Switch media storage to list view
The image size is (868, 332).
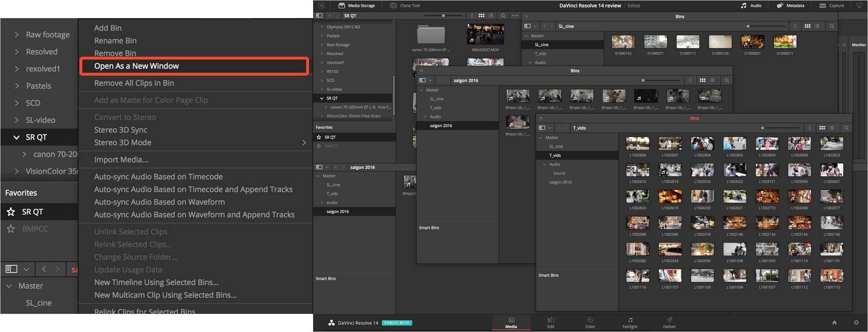[491, 16]
